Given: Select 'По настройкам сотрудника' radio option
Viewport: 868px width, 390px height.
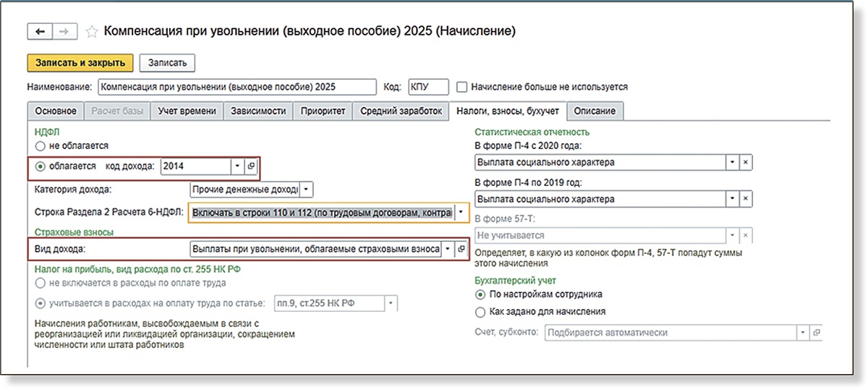Looking at the screenshot, I should pos(480,294).
